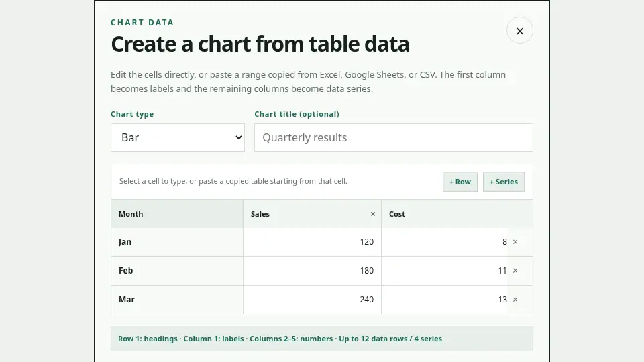Select the Cost header cell
644x362 pixels.
457,214
